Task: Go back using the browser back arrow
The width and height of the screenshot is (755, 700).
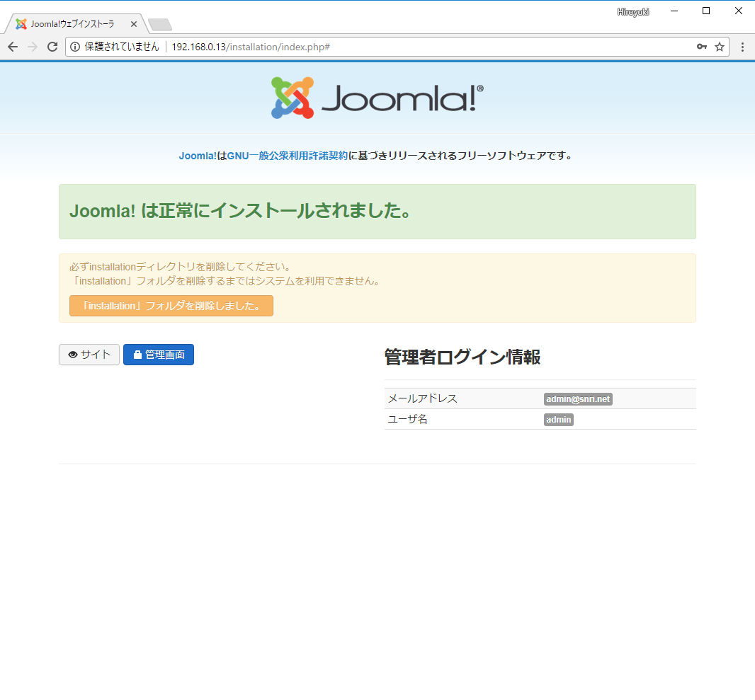Action: click(13, 47)
